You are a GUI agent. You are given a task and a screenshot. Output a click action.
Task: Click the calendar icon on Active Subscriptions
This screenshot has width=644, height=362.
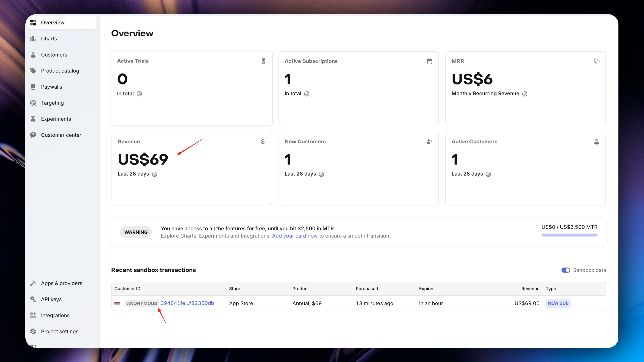[430, 61]
